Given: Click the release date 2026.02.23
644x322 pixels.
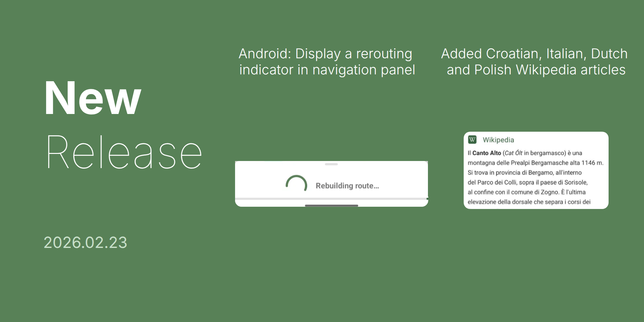Looking at the screenshot, I should [x=85, y=242].
